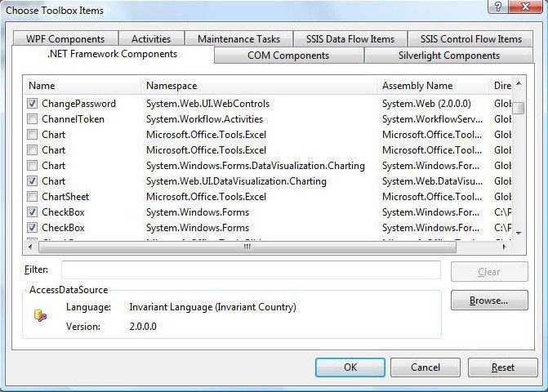Image resolution: width=548 pixels, height=392 pixels.
Task: Select the COM Components tab
Action: point(288,56)
